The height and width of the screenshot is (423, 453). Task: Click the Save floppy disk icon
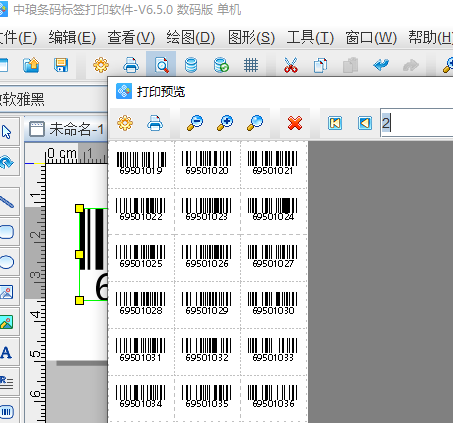[61, 65]
